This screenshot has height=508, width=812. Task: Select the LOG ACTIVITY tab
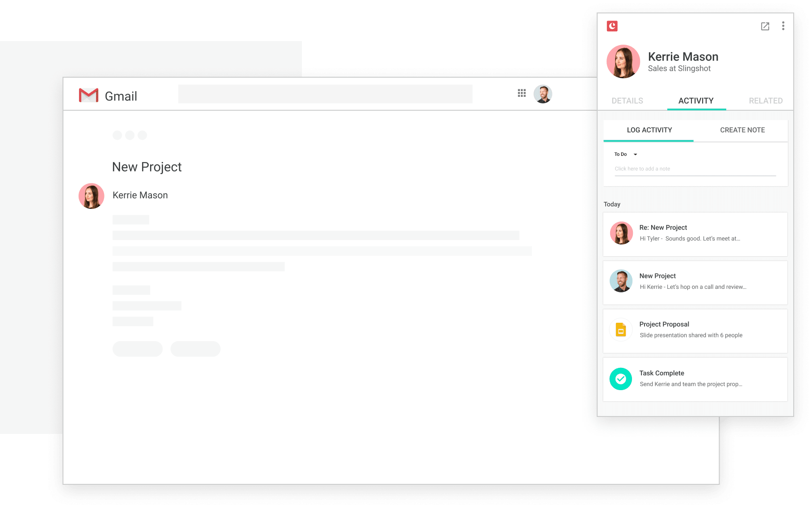point(649,130)
